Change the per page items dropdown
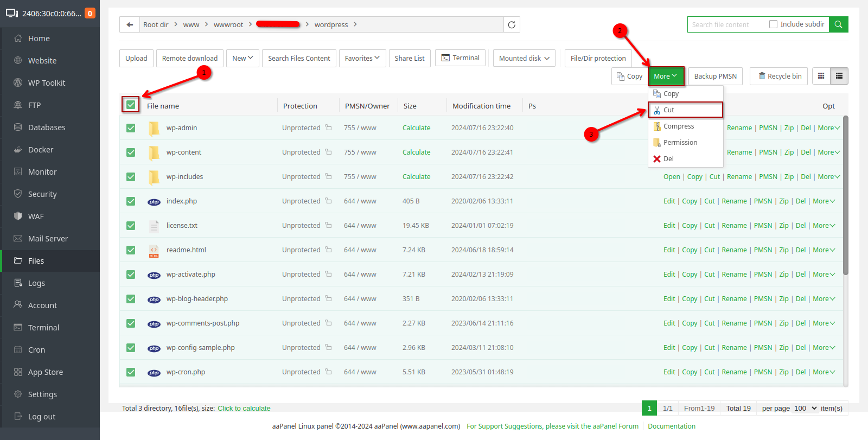The width and height of the screenshot is (868, 440). pos(805,408)
